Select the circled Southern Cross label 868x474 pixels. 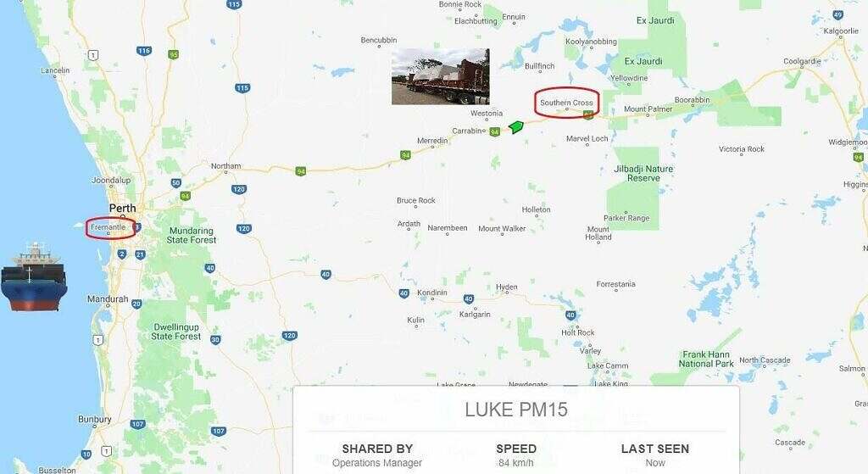[x=566, y=103]
